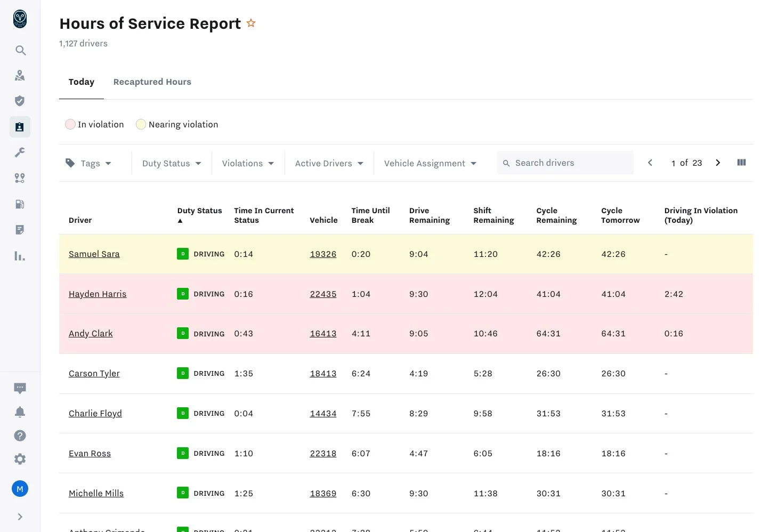Click the search icon in left sidebar
Image resolution: width=769 pixels, height=532 pixels.
[x=20, y=51]
